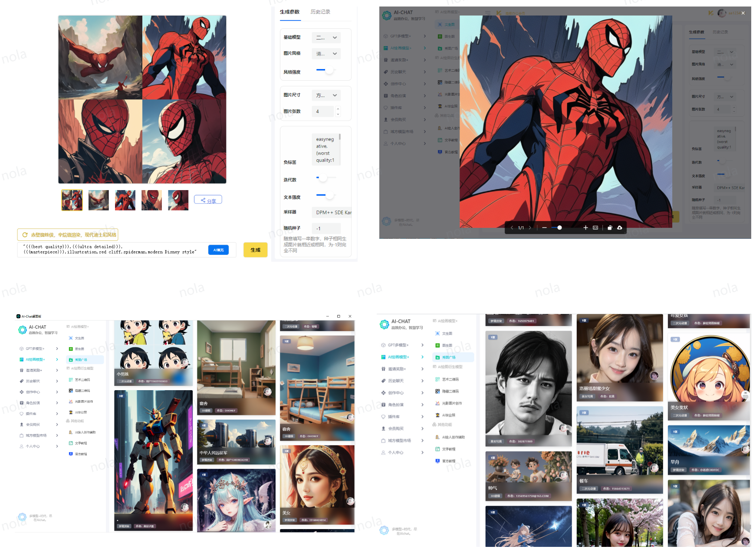756x556 pixels.
Task: Select AI绘画模型+ in AI-Chat桌面版 window sidebar
Action: (x=35, y=359)
